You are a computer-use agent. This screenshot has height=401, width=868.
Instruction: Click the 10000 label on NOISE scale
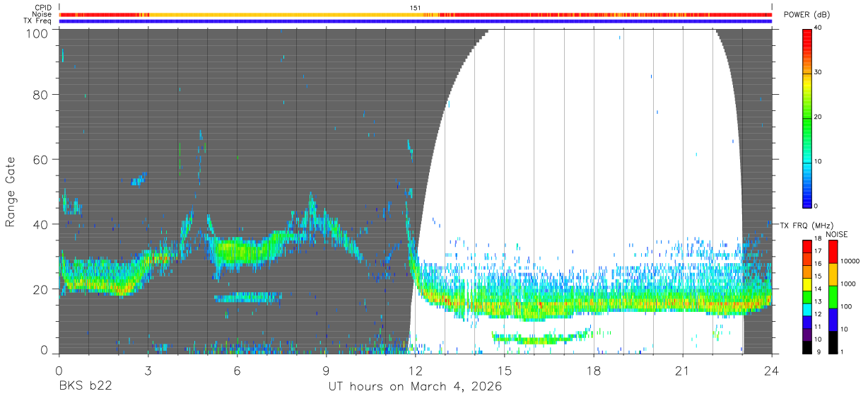click(x=851, y=261)
